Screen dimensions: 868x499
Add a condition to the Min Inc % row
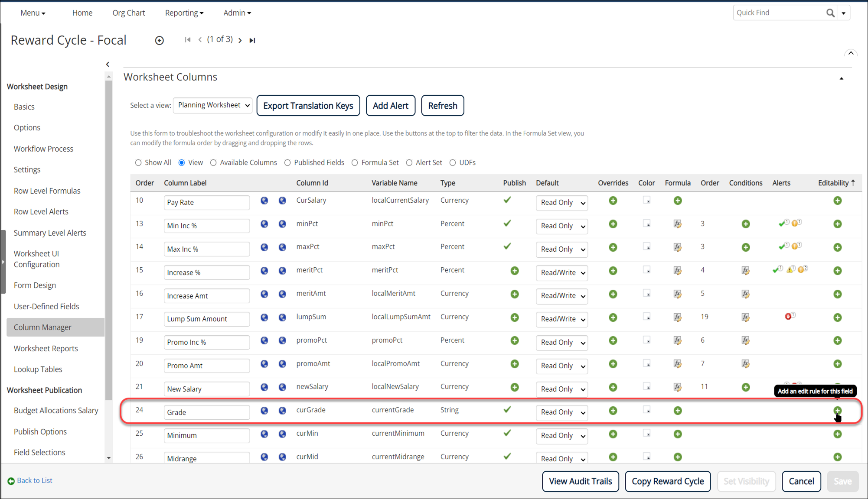coord(746,224)
